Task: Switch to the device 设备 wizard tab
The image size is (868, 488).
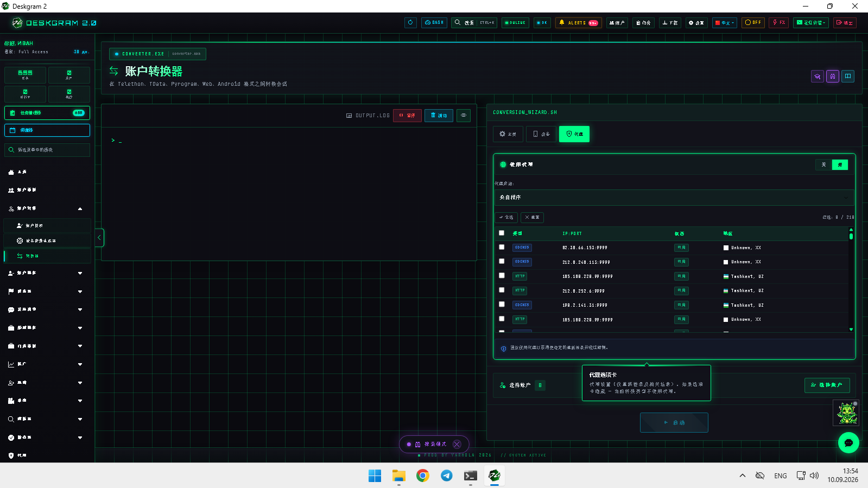Action: (541, 134)
